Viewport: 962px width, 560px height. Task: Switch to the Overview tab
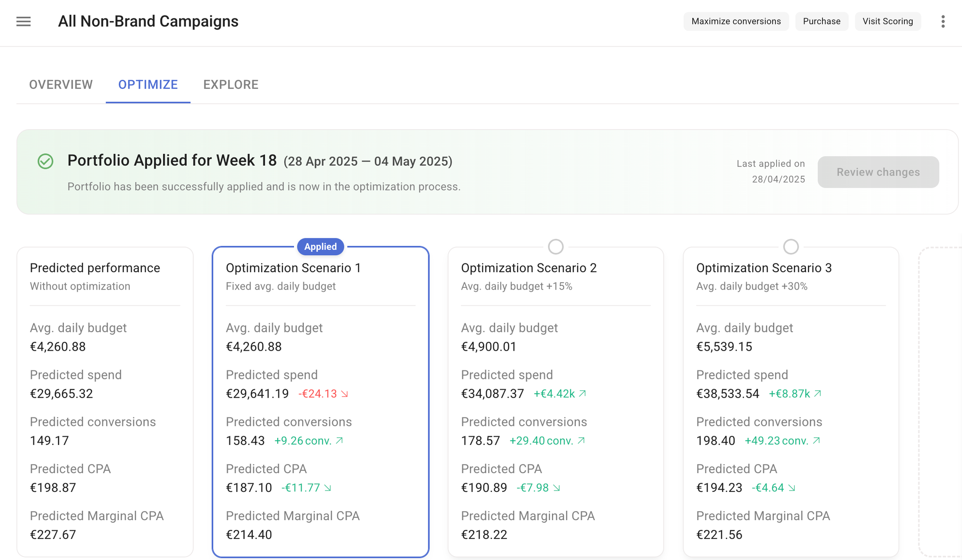61,84
